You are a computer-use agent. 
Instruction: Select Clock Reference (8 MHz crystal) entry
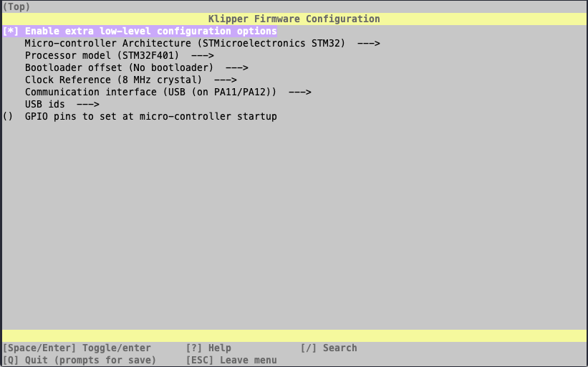click(x=113, y=80)
